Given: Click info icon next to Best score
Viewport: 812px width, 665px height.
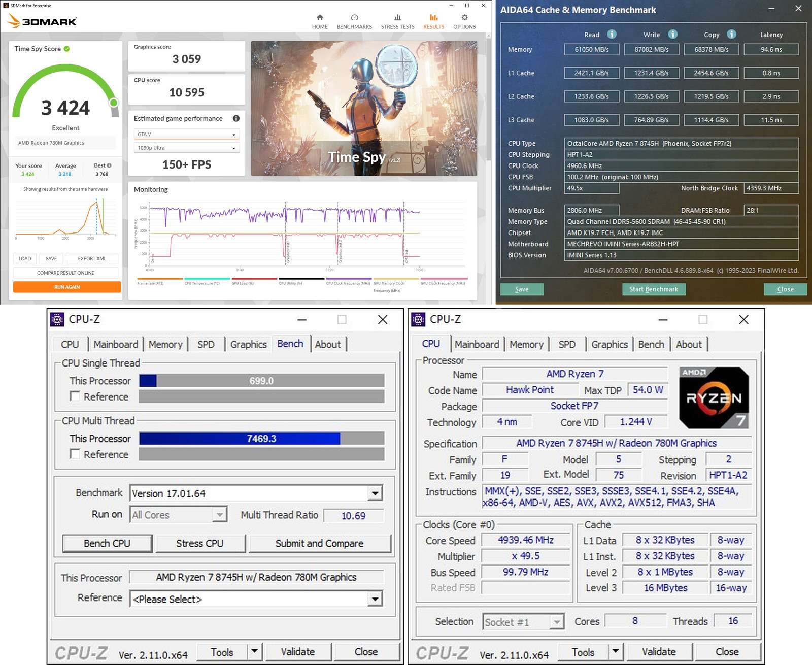Looking at the screenshot, I should [x=109, y=165].
